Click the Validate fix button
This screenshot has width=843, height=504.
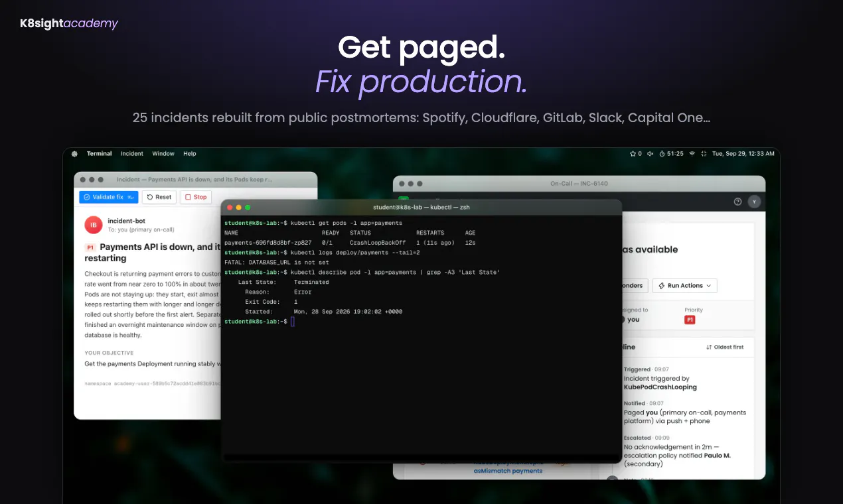click(109, 197)
